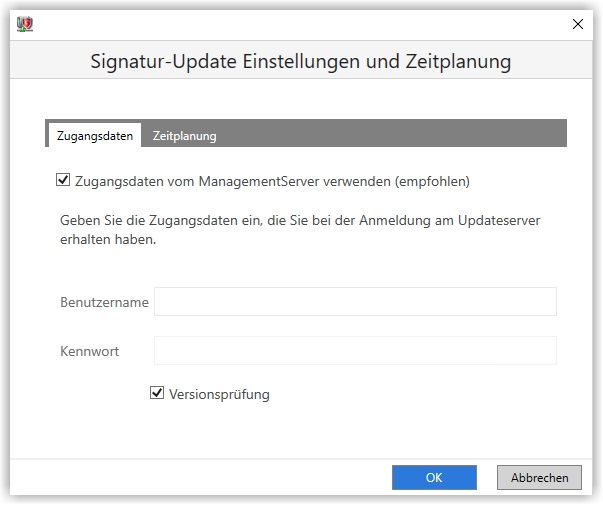
Task: Focus the Kennwort password field
Action: (x=355, y=350)
